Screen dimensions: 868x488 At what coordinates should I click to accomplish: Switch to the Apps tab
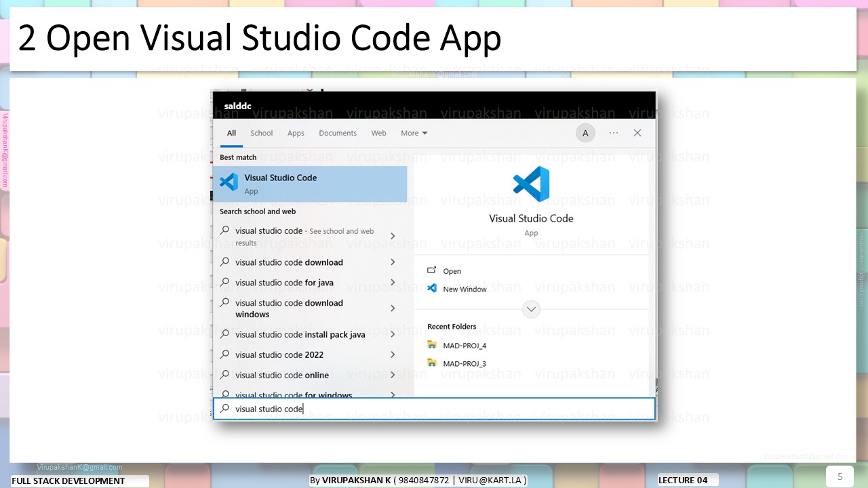[x=296, y=134]
